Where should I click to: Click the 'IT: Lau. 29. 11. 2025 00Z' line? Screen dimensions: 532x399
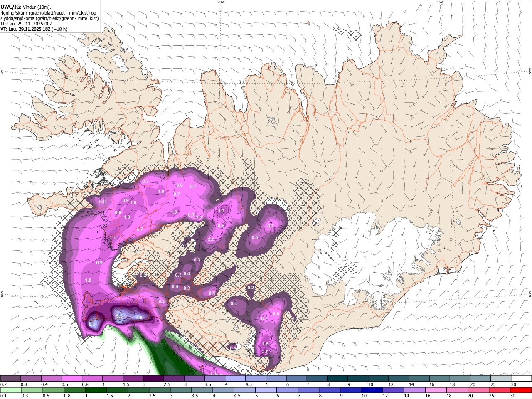(26, 24)
